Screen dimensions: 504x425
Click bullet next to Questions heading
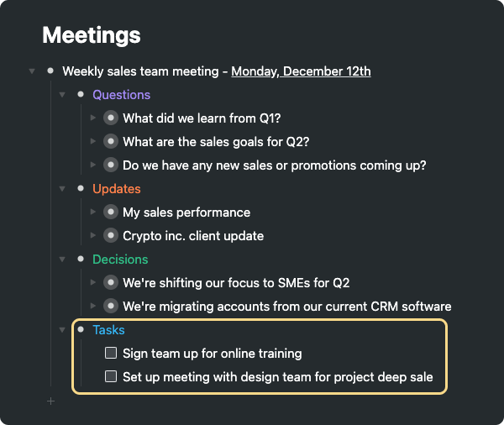[81, 95]
